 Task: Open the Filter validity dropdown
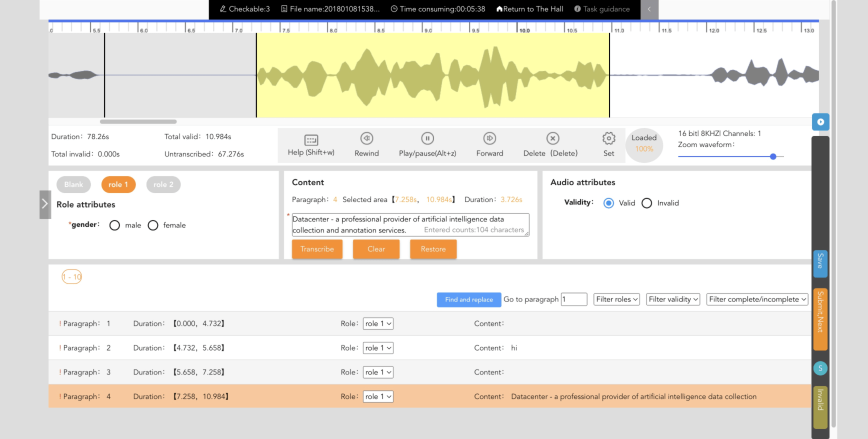click(x=673, y=299)
